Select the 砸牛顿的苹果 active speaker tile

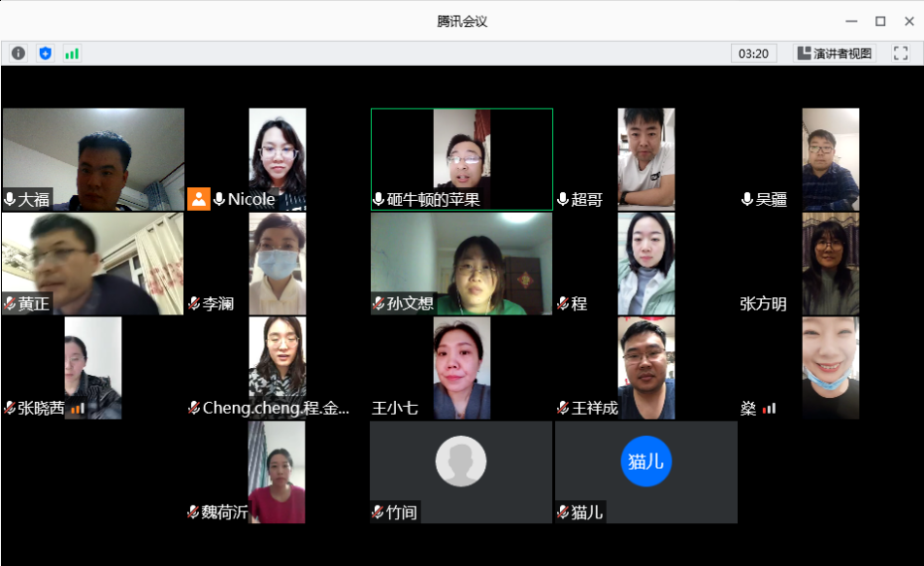(x=461, y=159)
